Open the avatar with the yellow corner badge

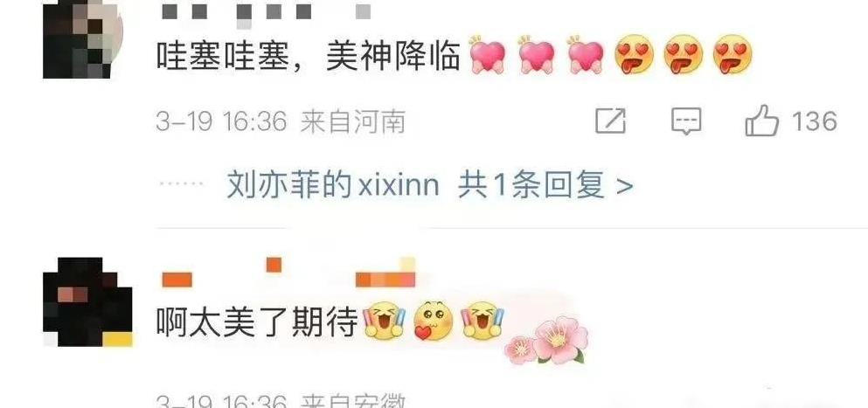pos(87,302)
